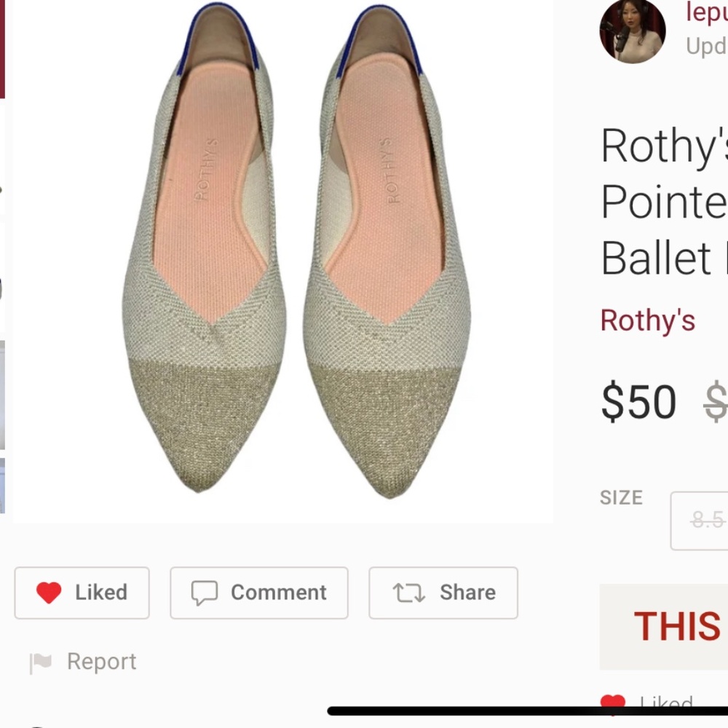The image size is (728, 728).
Task: Unlike the listing using the Liked button
Action: tap(82, 593)
